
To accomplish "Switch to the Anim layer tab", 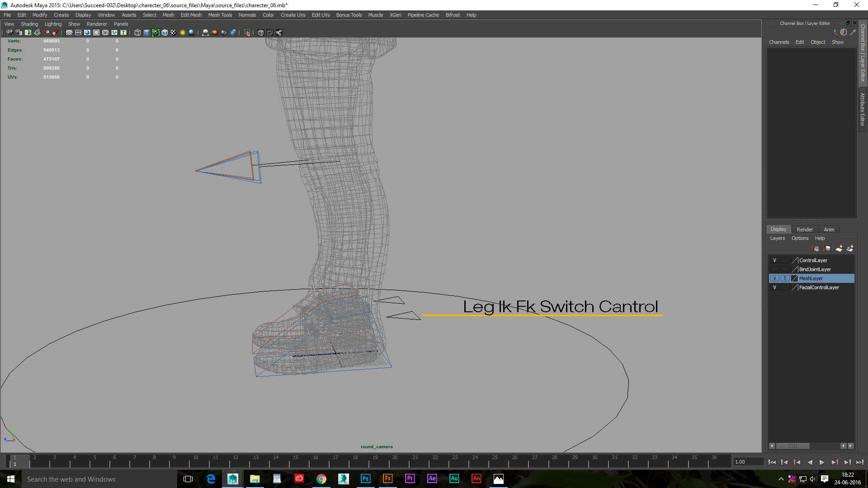I will click(x=829, y=230).
